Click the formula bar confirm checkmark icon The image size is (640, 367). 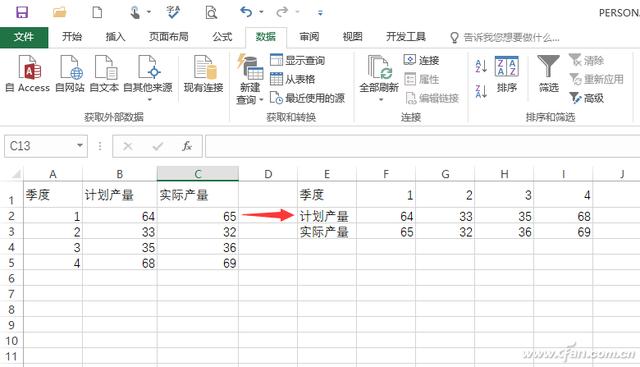[x=158, y=146]
